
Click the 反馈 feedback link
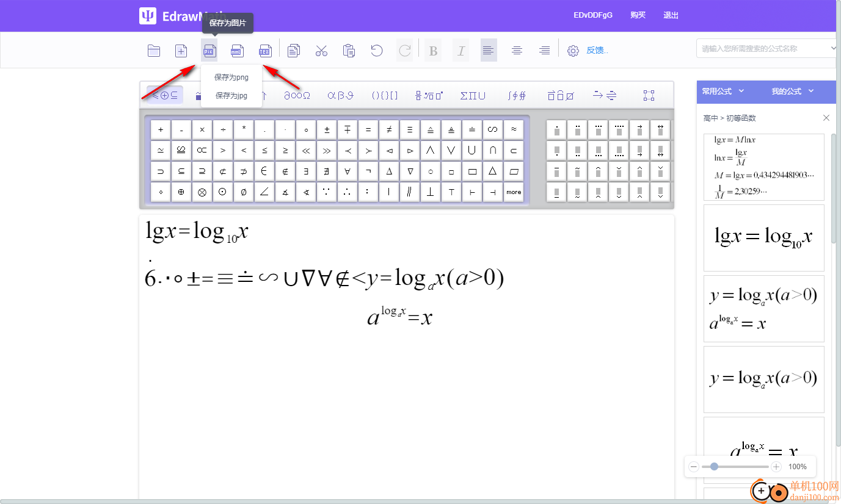tap(597, 51)
